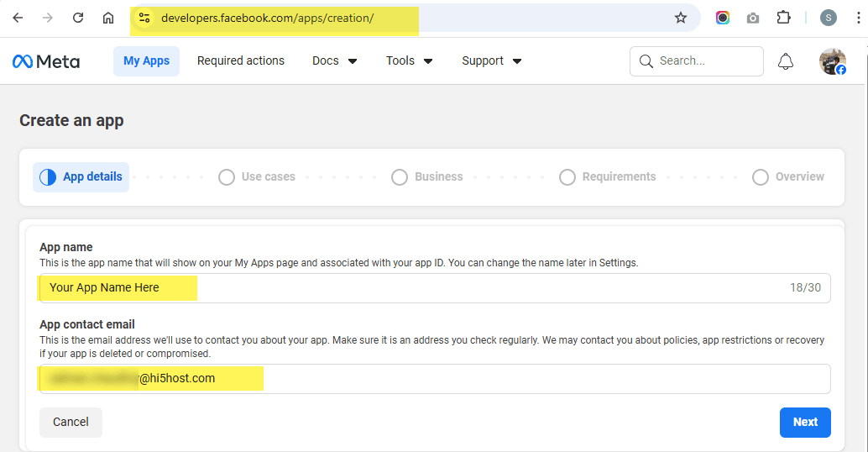Open the notifications bell
868x452 pixels.
click(x=786, y=61)
